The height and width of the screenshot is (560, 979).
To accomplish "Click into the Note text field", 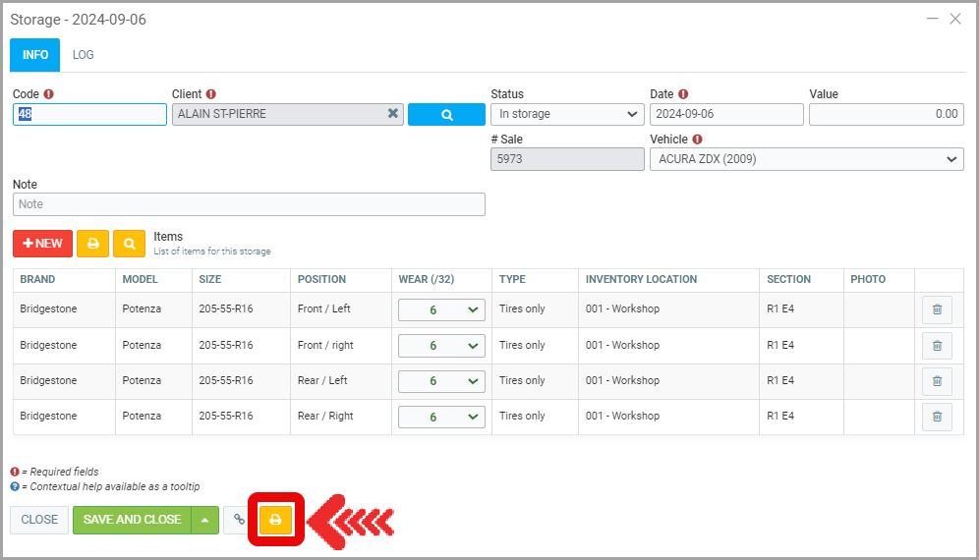I will [x=249, y=204].
